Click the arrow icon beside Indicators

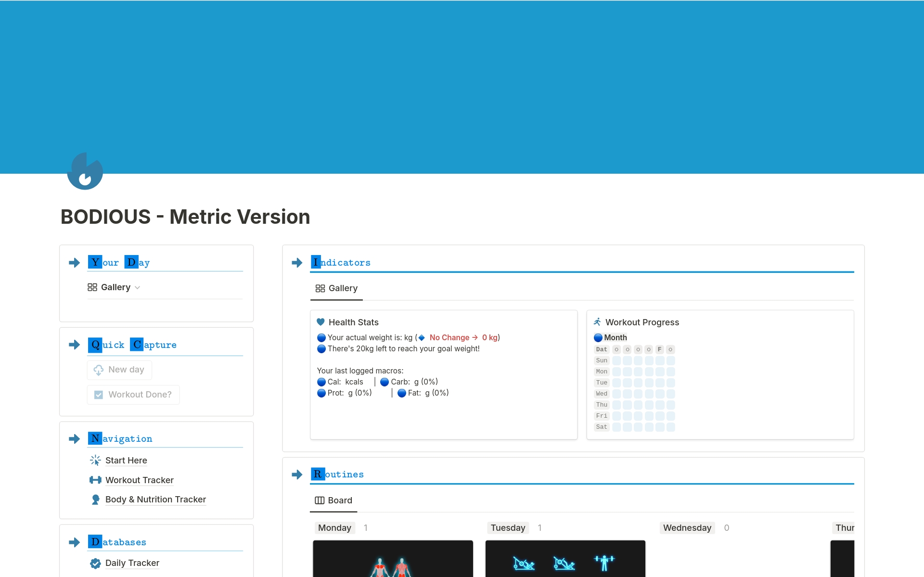coord(297,263)
